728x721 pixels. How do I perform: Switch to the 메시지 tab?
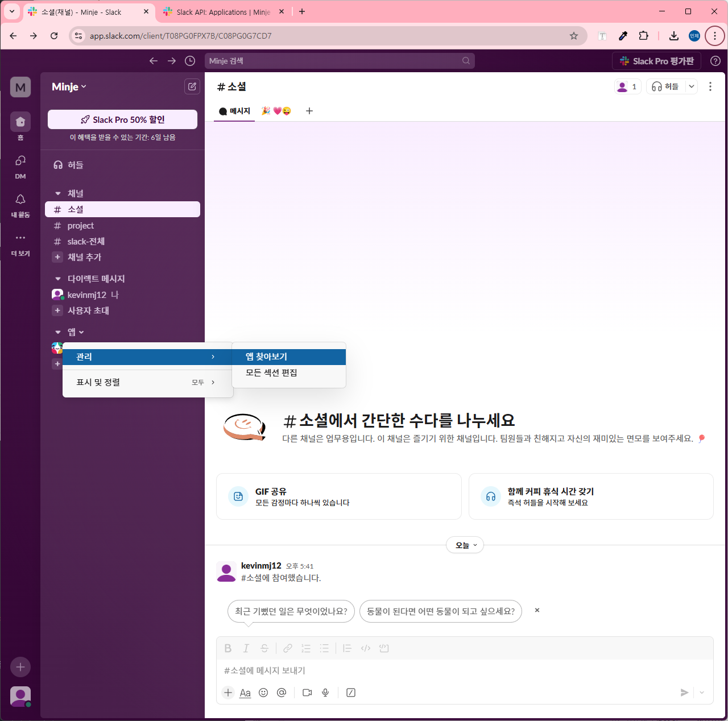point(234,111)
